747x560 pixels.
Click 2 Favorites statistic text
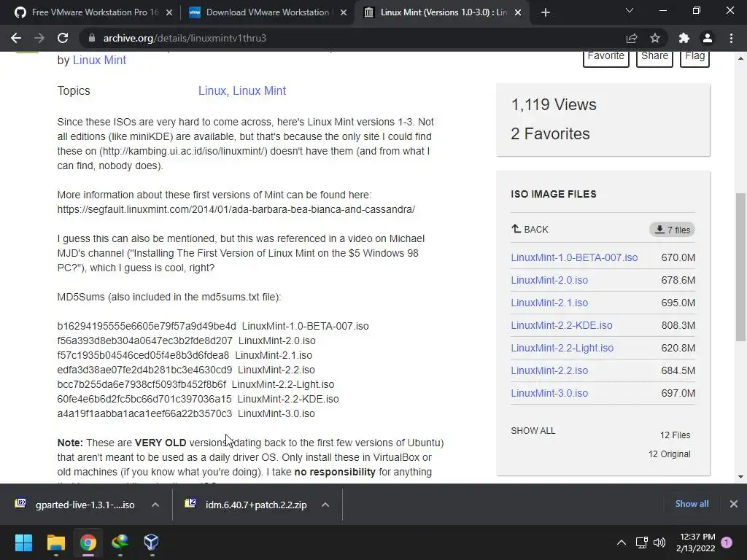550,134
